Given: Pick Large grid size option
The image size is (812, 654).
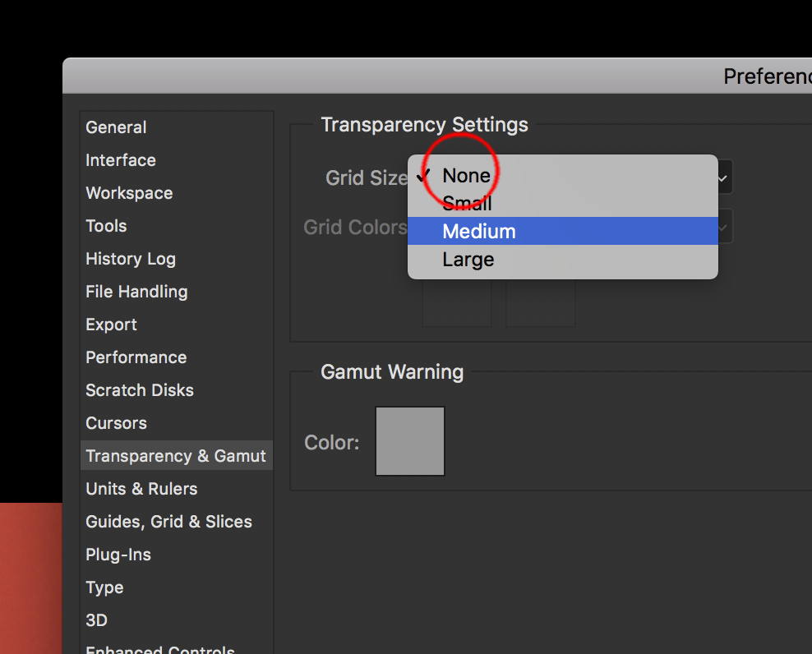Looking at the screenshot, I should coord(468,260).
